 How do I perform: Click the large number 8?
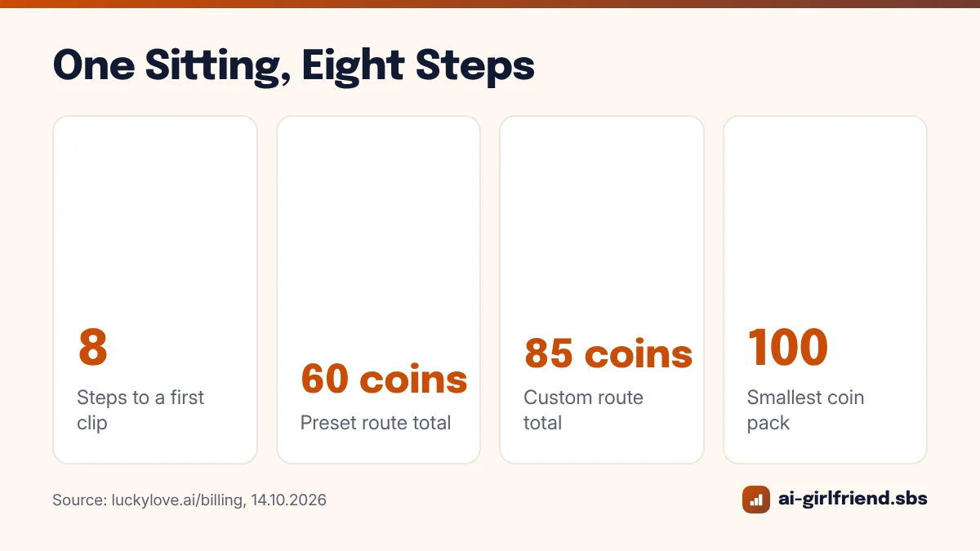click(93, 347)
